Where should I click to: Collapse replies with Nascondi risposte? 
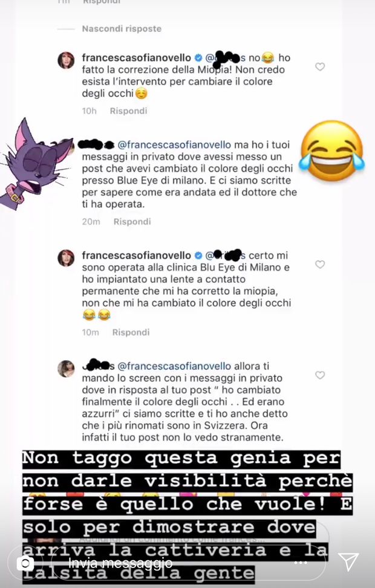coord(122,29)
